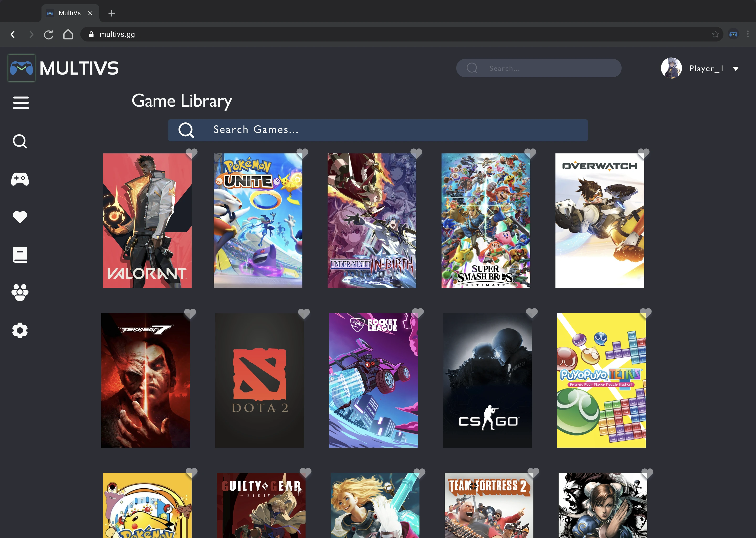The width and height of the screenshot is (756, 538).
Task: Click the Search Games input field
Action: click(378, 130)
